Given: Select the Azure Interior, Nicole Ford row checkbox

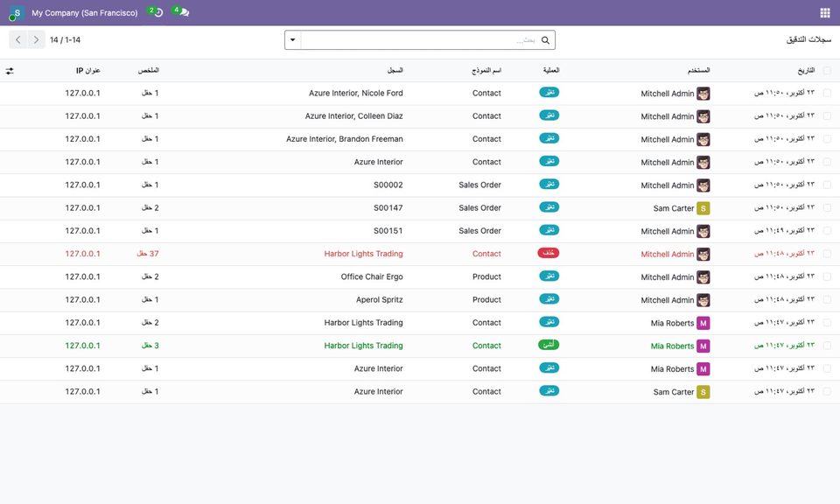Looking at the screenshot, I should coord(827,94).
